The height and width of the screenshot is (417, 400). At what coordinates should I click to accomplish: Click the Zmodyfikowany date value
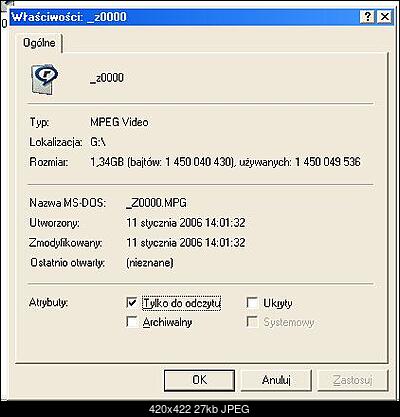click(186, 242)
